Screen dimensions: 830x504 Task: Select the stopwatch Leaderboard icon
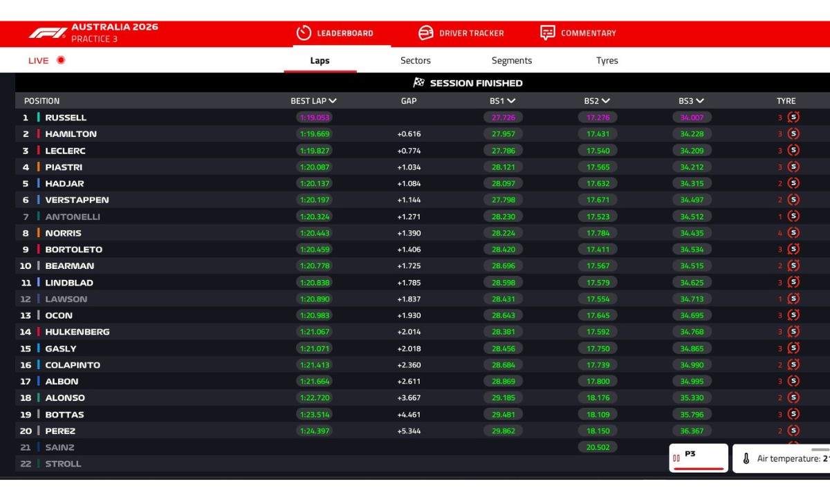coord(302,32)
